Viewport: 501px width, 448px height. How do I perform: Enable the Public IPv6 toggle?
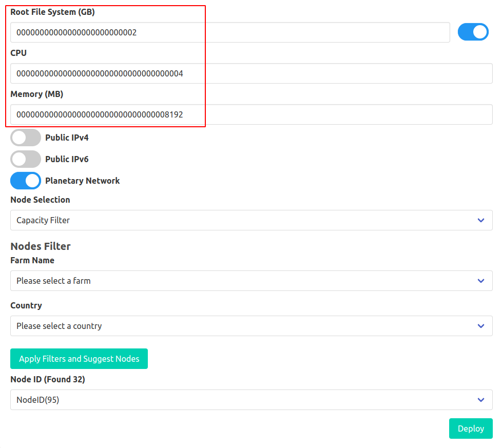[x=26, y=159]
